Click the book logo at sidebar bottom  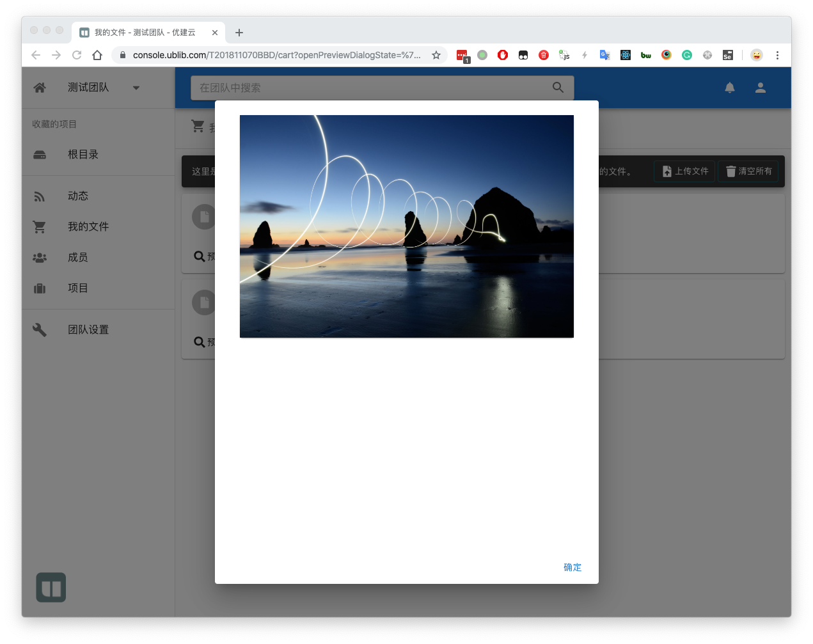[x=51, y=587]
